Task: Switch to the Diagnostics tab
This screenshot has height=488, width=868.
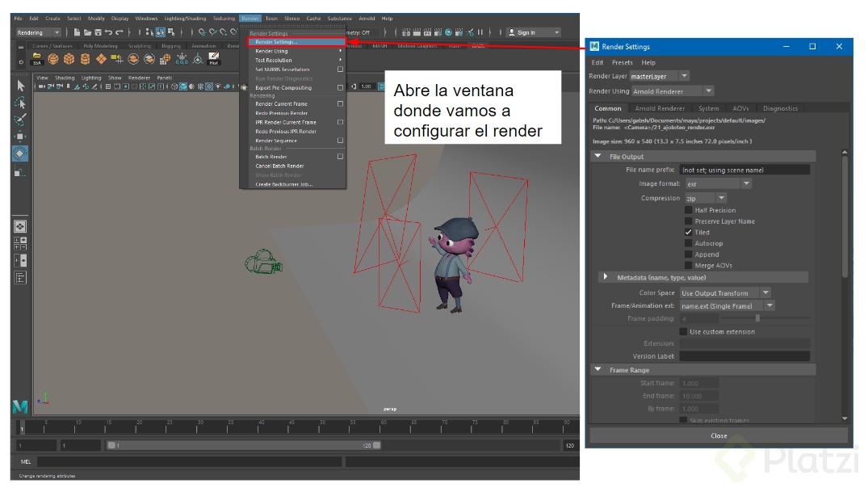Action: point(780,108)
